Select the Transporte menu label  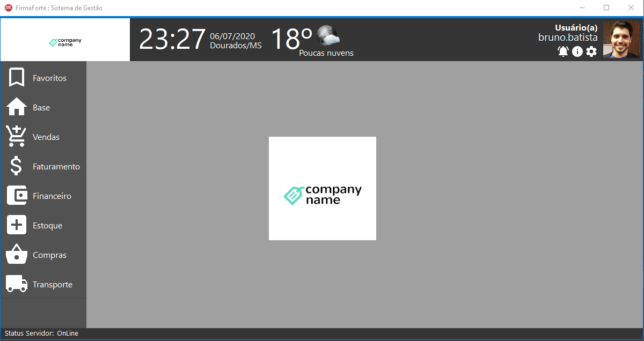point(53,285)
